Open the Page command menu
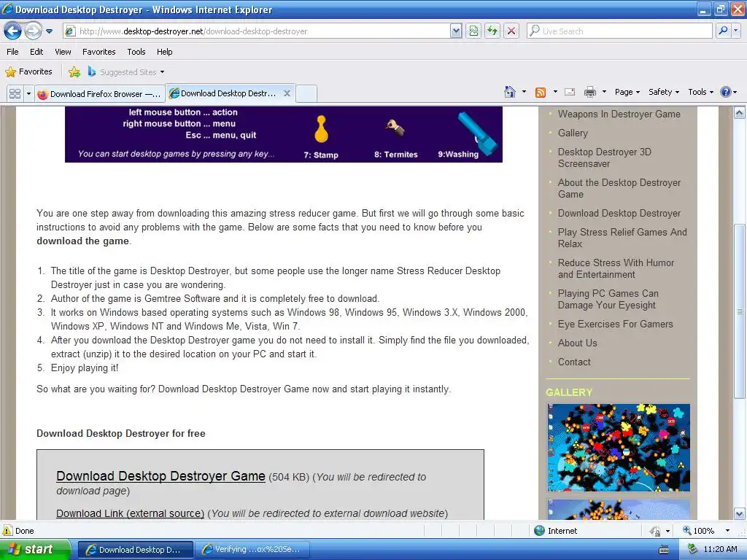This screenshot has width=747, height=560. (x=627, y=92)
